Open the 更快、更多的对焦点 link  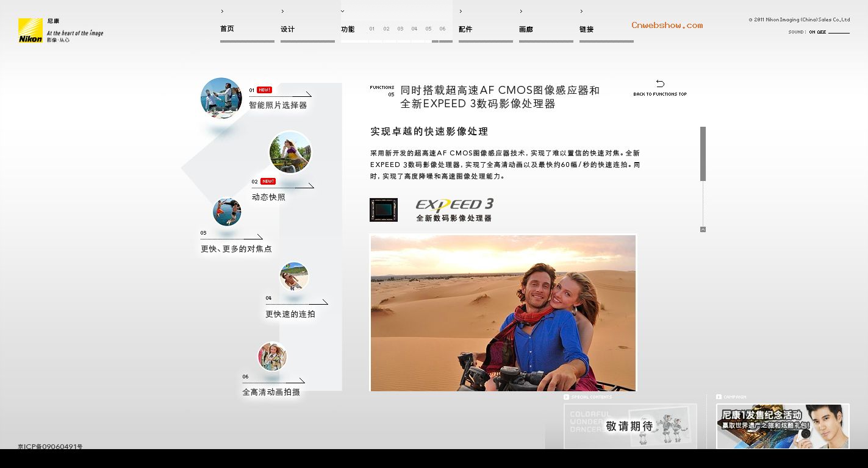tap(236, 249)
